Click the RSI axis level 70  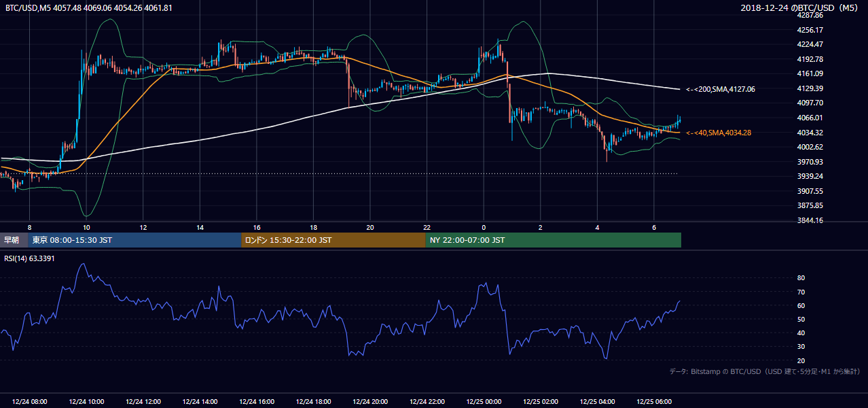point(801,292)
